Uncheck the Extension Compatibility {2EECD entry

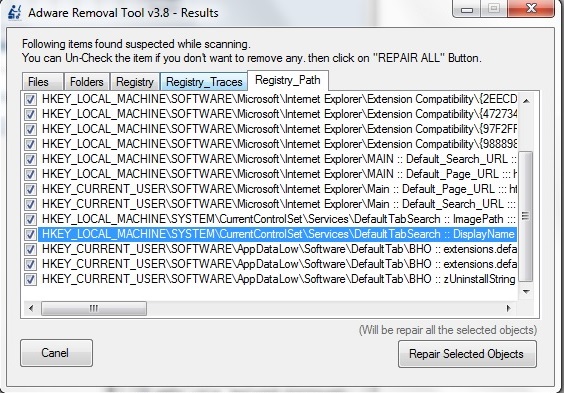click(30, 99)
